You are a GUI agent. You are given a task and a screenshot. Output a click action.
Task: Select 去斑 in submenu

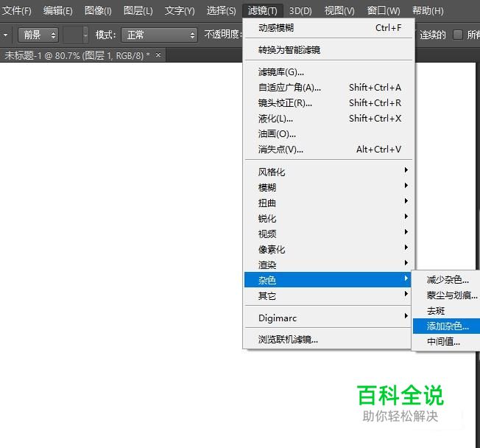(x=447, y=311)
